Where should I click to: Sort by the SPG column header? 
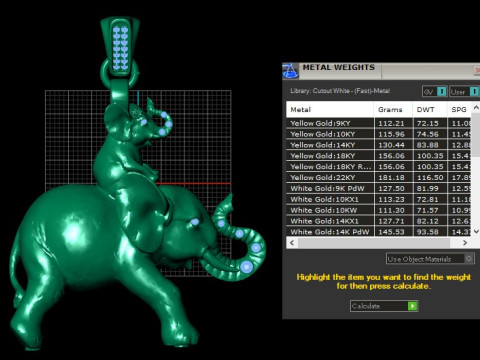pos(459,109)
